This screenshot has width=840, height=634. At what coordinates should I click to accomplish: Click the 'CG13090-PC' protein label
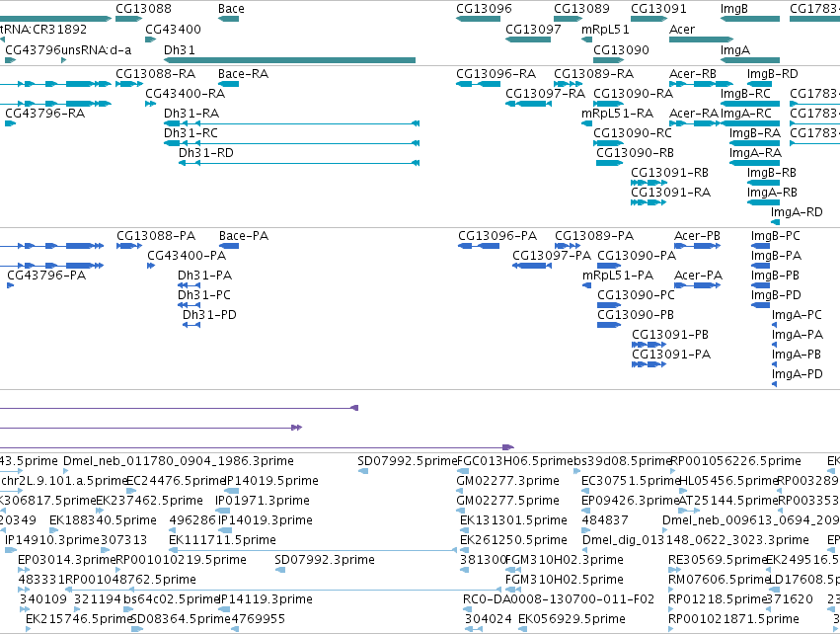pos(637,295)
